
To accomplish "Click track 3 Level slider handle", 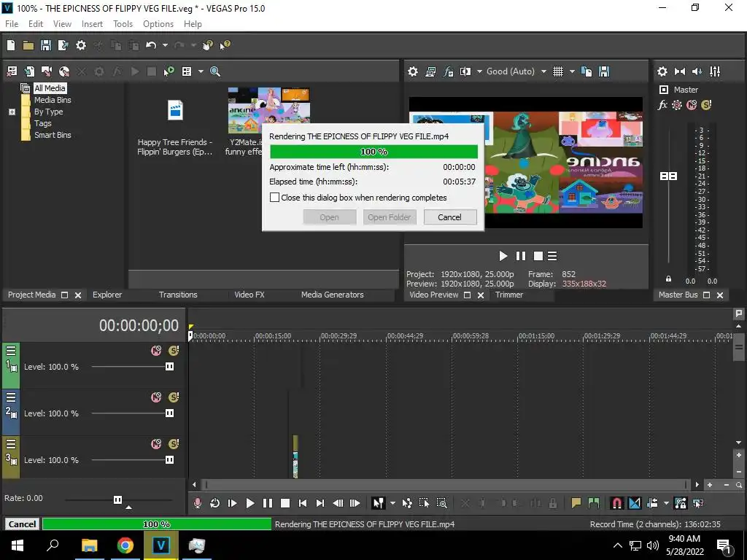I will click(x=169, y=460).
